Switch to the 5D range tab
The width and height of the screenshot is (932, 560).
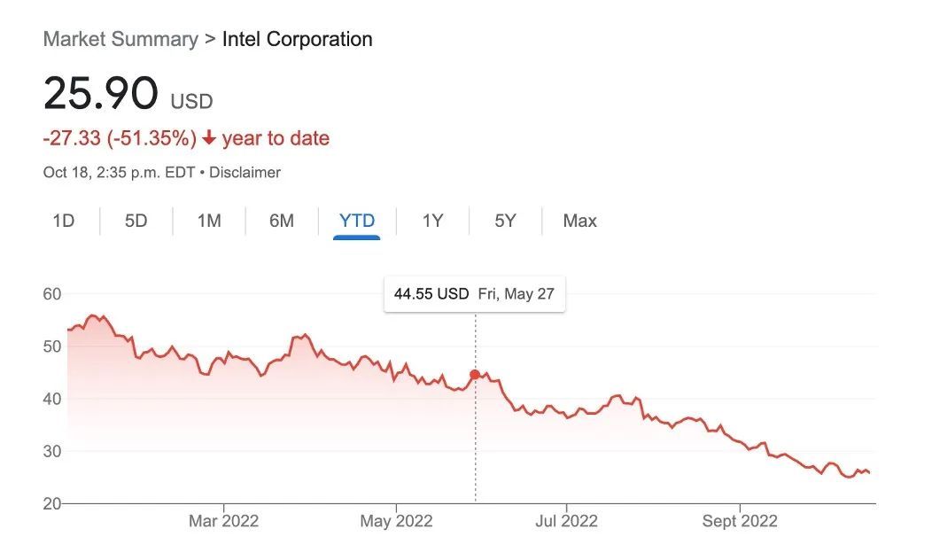point(136,222)
